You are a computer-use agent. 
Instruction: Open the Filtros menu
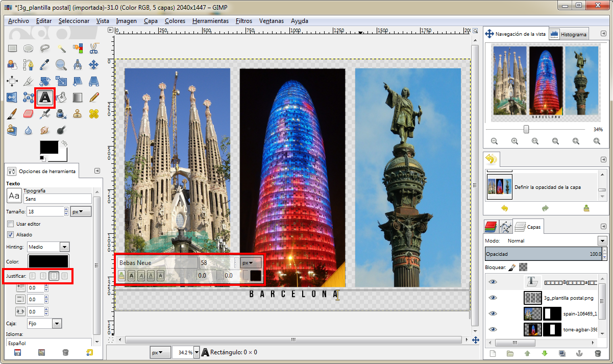pyautogui.click(x=243, y=21)
